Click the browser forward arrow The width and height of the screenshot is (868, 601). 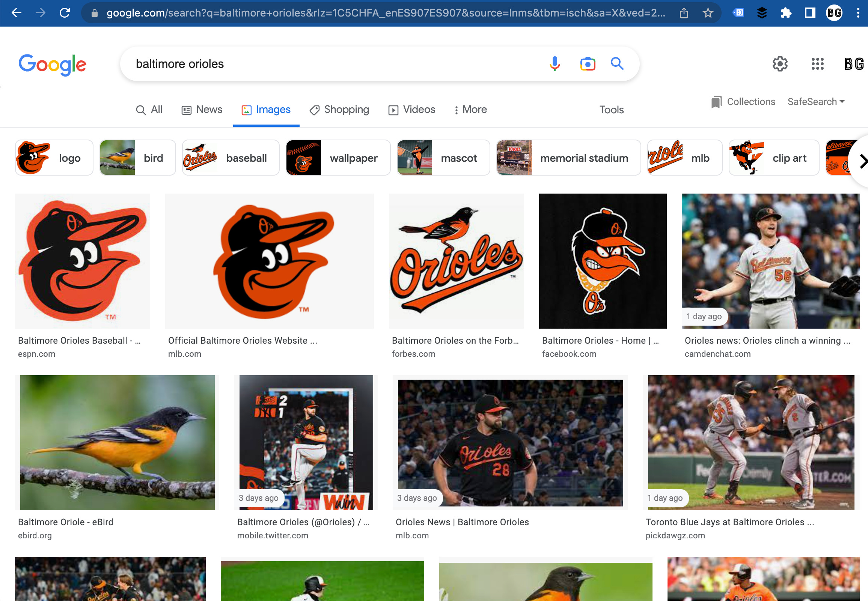click(x=40, y=13)
